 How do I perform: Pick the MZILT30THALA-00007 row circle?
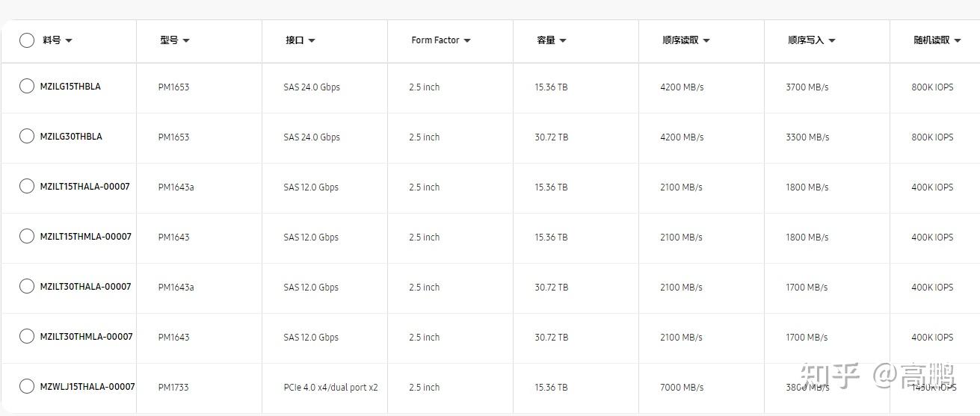[x=27, y=286]
